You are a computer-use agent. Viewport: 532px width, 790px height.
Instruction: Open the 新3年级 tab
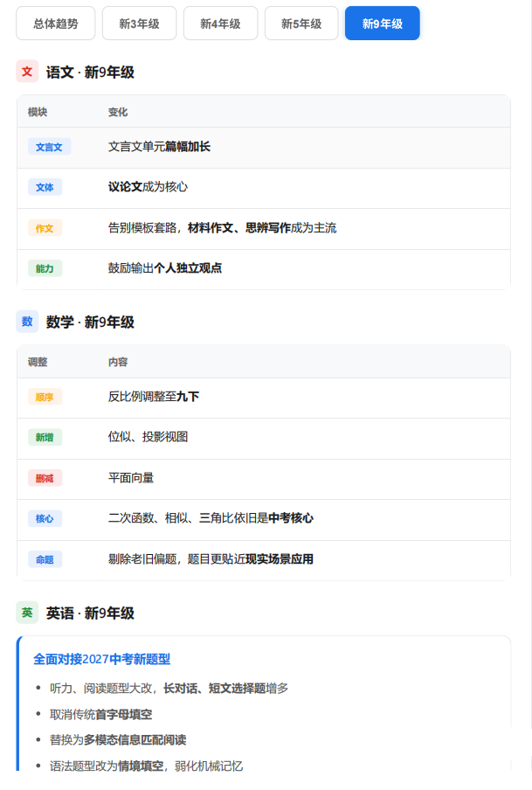pyautogui.click(x=140, y=24)
